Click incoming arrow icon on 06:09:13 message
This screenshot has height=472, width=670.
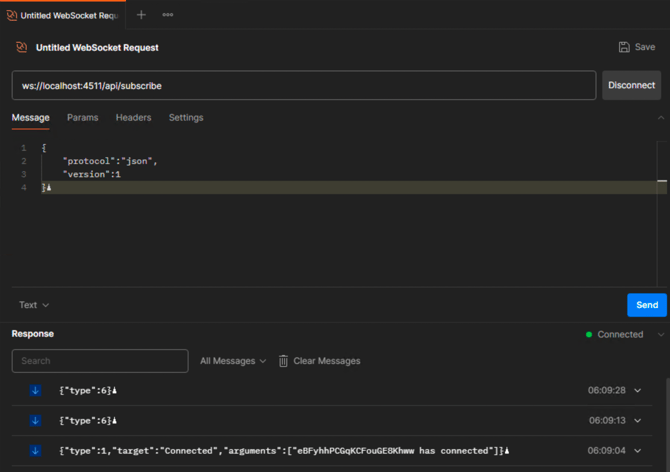(35, 421)
